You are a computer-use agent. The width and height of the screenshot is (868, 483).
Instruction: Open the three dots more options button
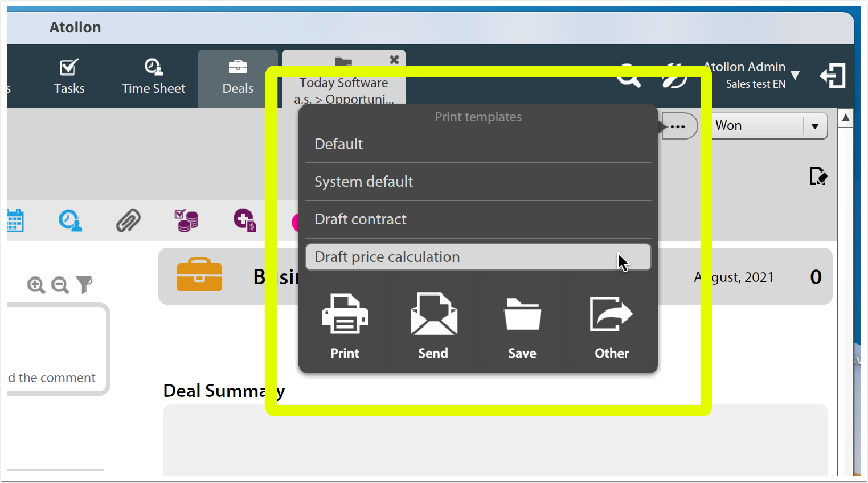pos(678,126)
